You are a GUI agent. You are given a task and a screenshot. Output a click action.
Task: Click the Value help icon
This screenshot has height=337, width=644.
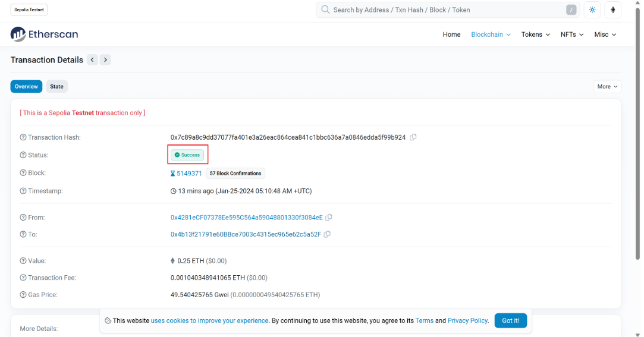[23, 261]
